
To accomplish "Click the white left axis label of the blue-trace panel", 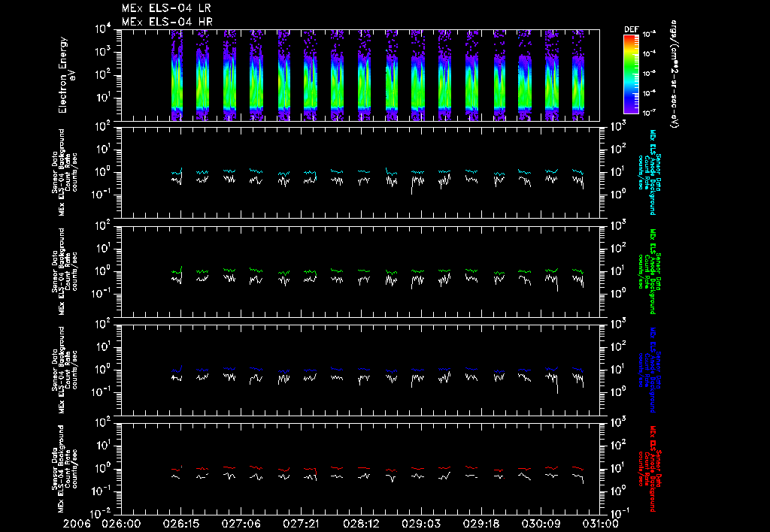I will [65, 370].
